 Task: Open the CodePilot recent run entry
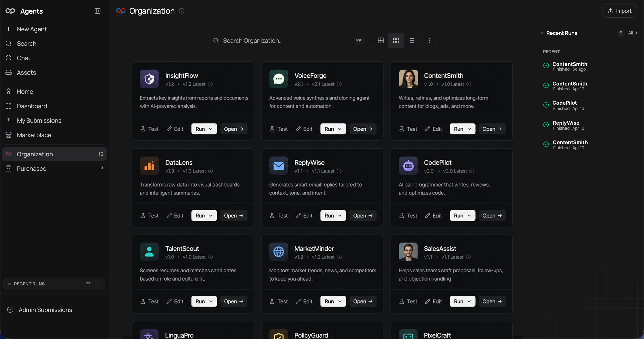(564, 105)
